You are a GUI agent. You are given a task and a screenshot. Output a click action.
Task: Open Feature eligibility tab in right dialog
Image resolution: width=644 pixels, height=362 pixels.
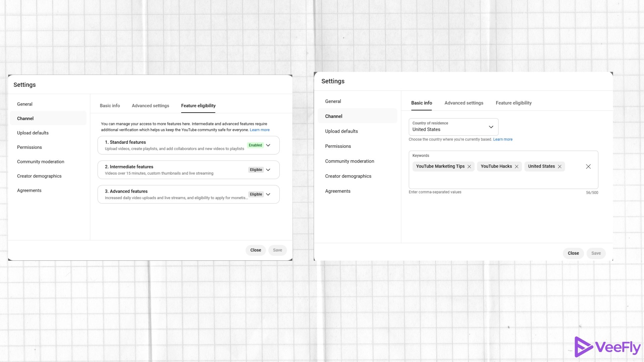coord(514,103)
